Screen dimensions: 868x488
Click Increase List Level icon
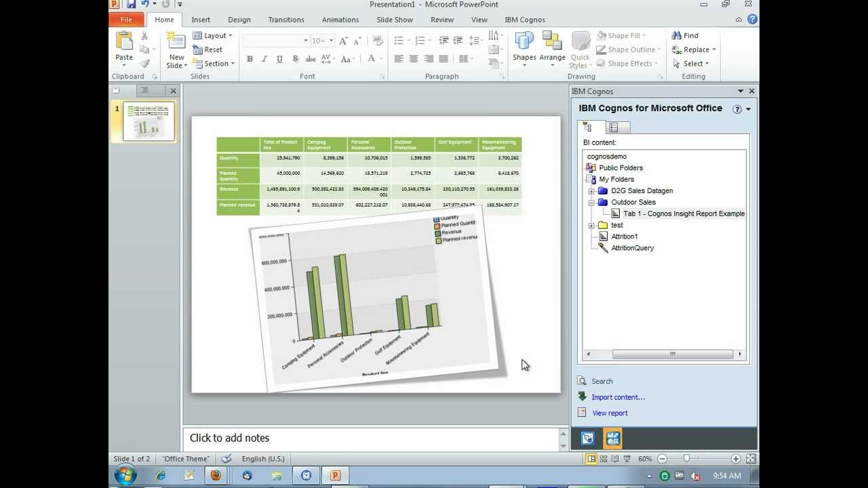(x=458, y=41)
